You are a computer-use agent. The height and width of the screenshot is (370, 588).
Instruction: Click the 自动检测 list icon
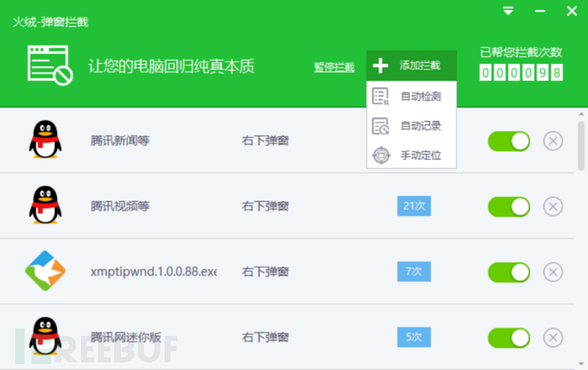tap(381, 96)
